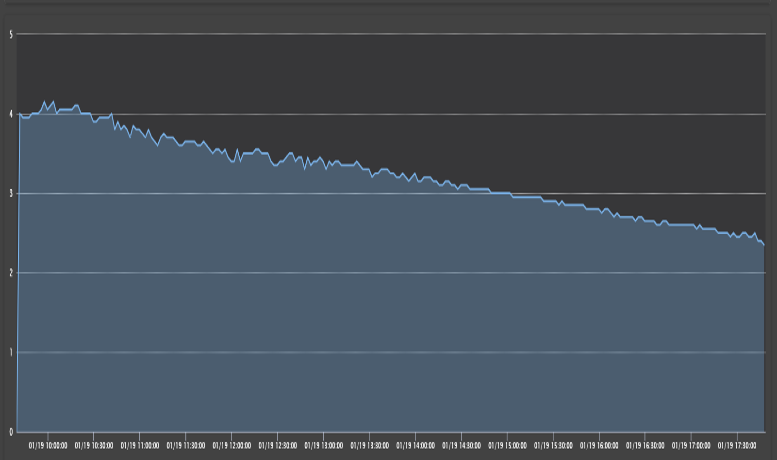Click the 01/19 12:30:00 time label

point(277,445)
